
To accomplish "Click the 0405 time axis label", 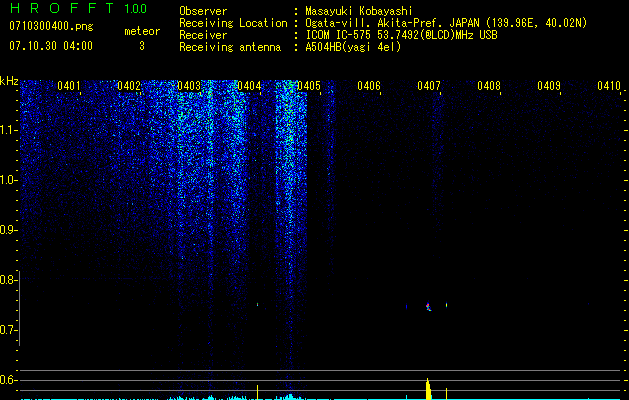I will click(309, 86).
